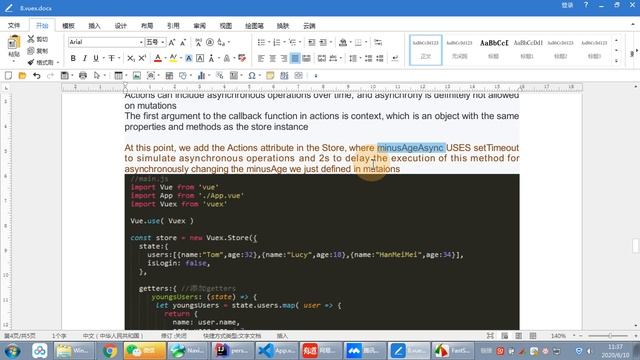Screen dimensions: 640x360
Task: Click the distributed alignment icon
Action: [307, 58]
